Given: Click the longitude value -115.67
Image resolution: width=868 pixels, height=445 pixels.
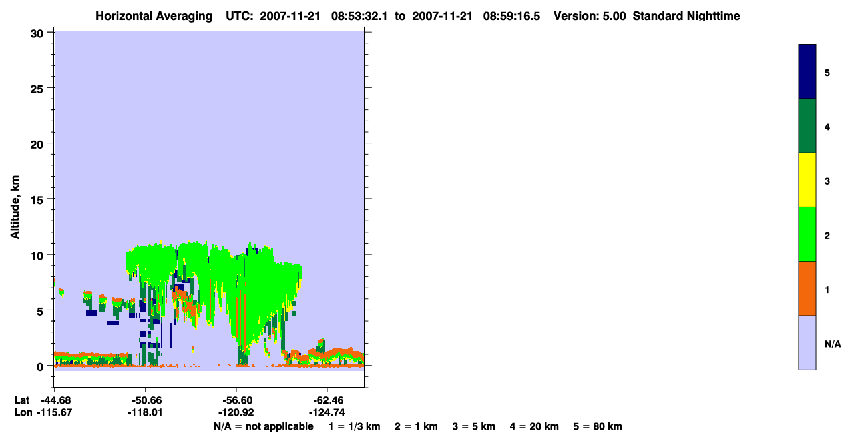Looking at the screenshot, I should [x=55, y=412].
